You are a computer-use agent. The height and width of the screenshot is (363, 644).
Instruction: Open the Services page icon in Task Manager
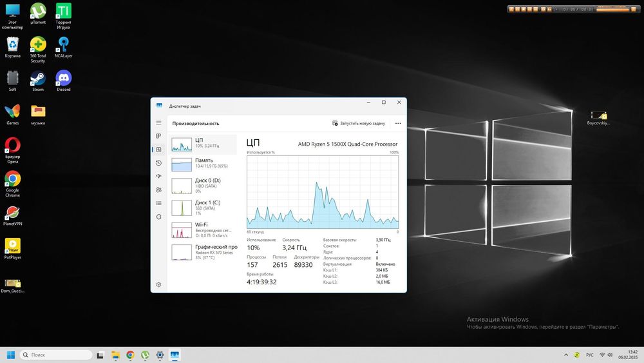click(158, 217)
